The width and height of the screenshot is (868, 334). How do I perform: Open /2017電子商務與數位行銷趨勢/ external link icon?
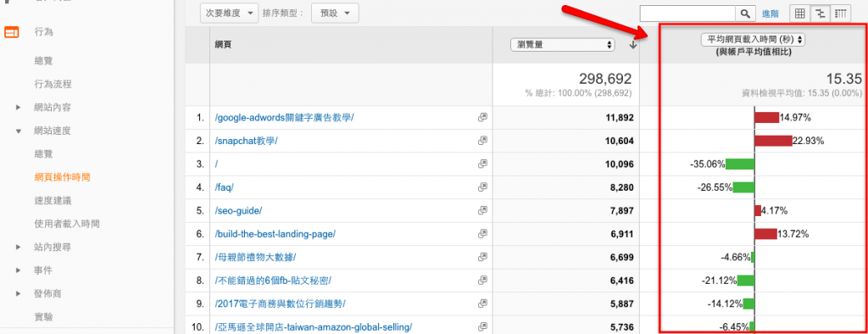pyautogui.click(x=482, y=303)
